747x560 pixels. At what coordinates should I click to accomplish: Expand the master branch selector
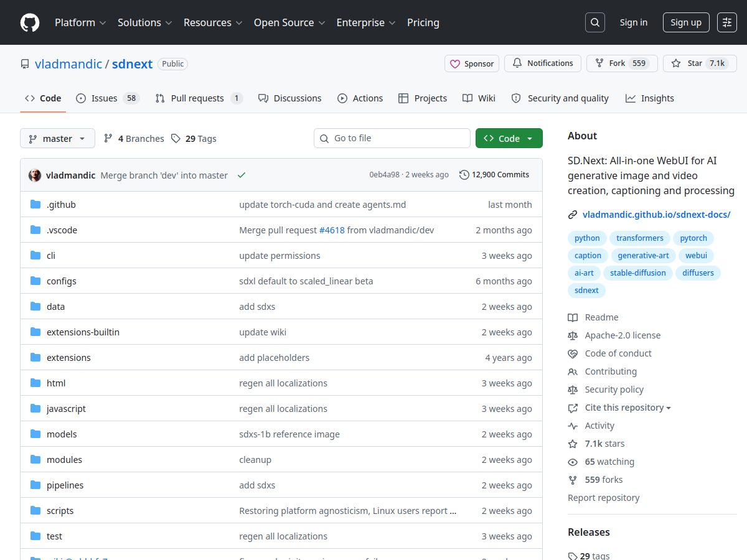pyautogui.click(x=57, y=138)
